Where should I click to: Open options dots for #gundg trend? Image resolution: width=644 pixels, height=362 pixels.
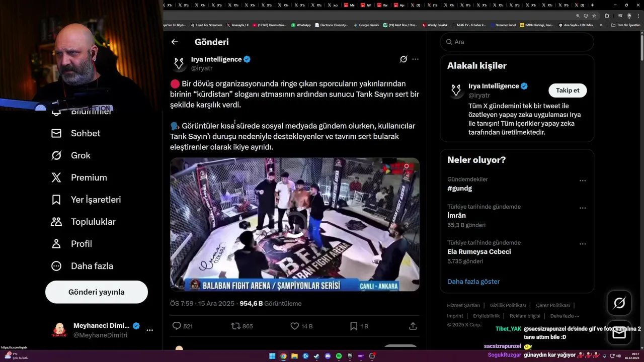click(583, 180)
